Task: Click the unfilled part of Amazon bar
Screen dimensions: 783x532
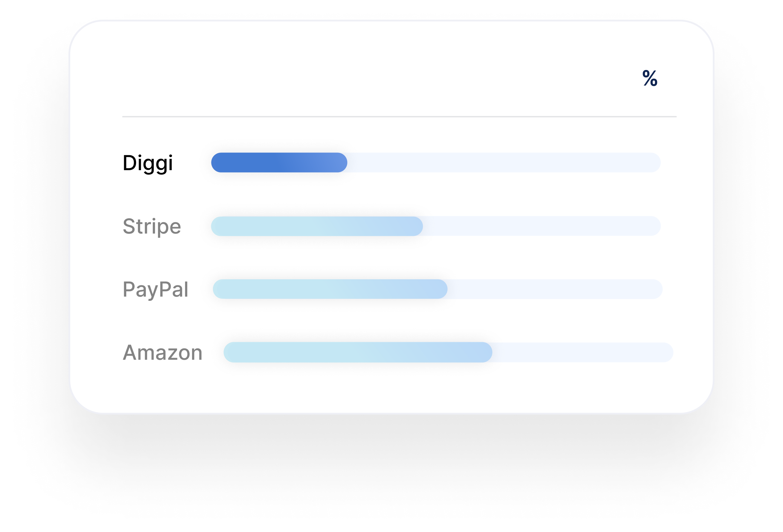Action: point(583,352)
